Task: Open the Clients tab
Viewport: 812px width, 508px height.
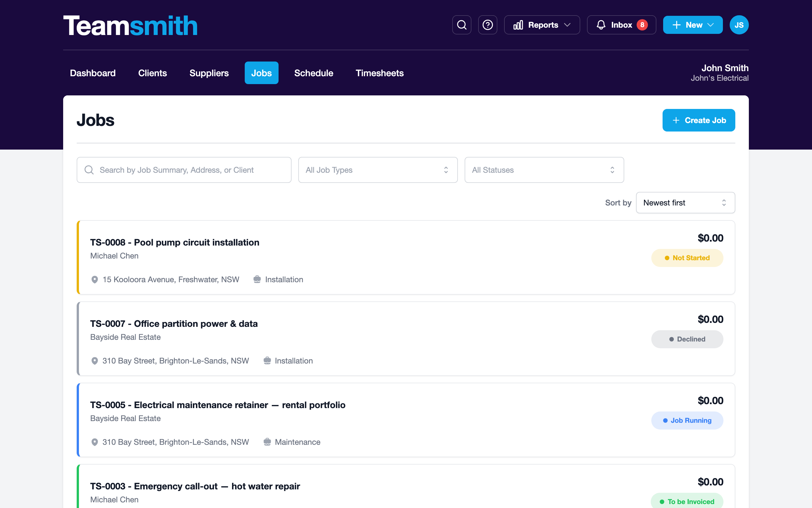Action: pos(152,73)
